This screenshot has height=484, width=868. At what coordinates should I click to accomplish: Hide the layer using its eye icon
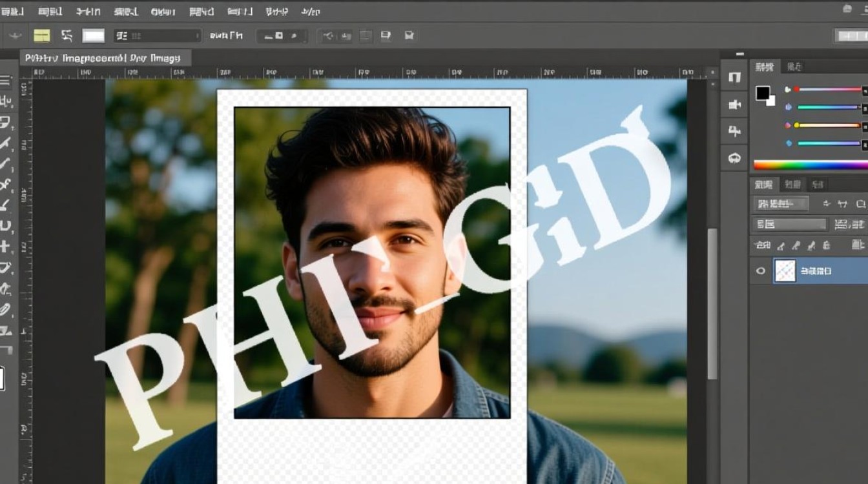coord(761,271)
